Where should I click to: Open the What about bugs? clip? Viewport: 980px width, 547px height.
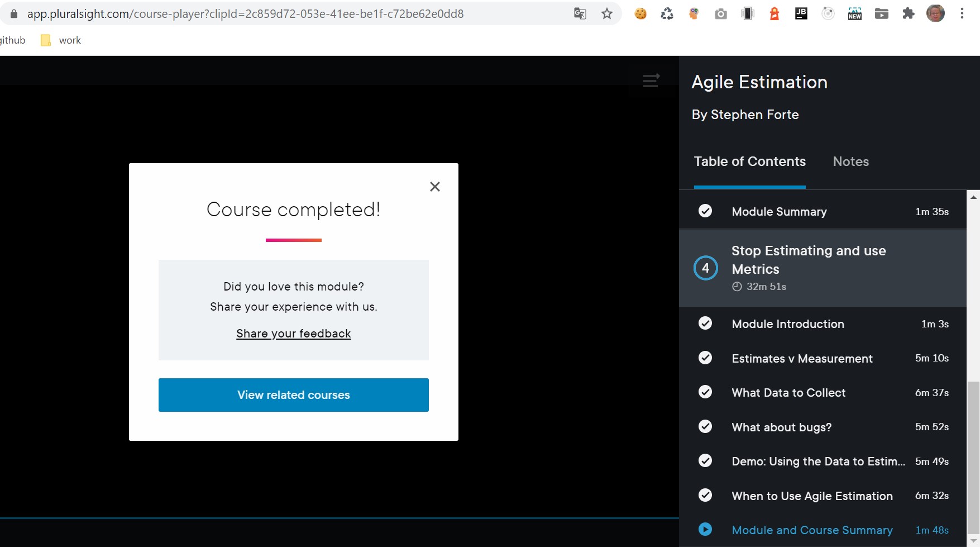click(x=823, y=427)
